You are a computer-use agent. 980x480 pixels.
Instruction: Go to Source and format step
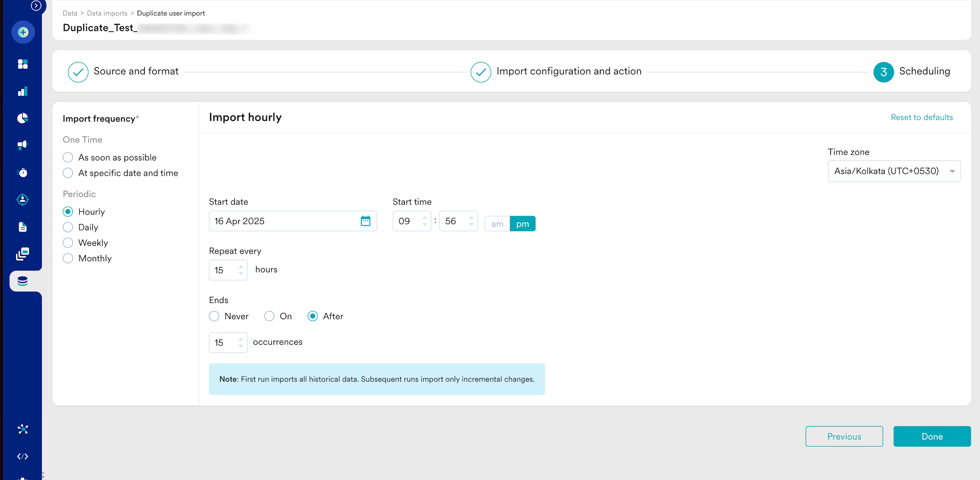tap(136, 71)
